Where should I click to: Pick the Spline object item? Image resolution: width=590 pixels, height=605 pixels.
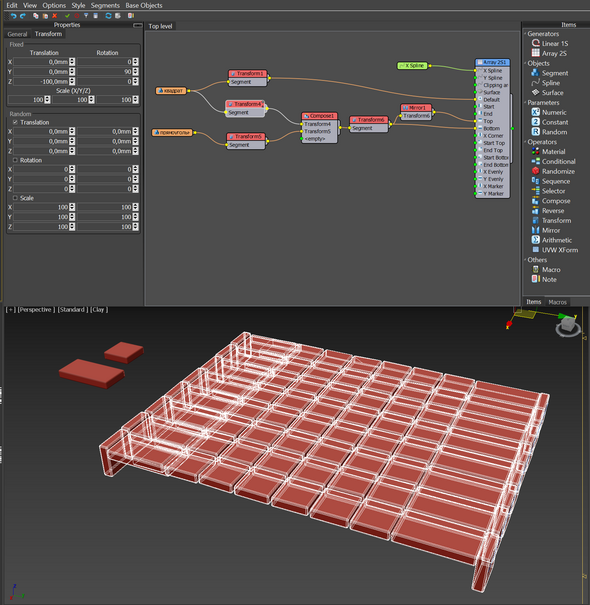546,83
